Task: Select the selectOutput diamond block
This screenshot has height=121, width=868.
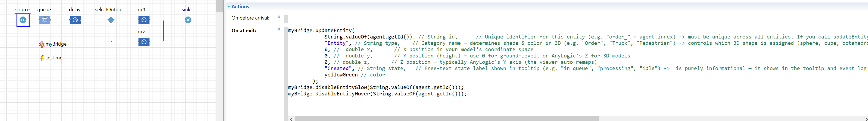Action: click(x=111, y=20)
